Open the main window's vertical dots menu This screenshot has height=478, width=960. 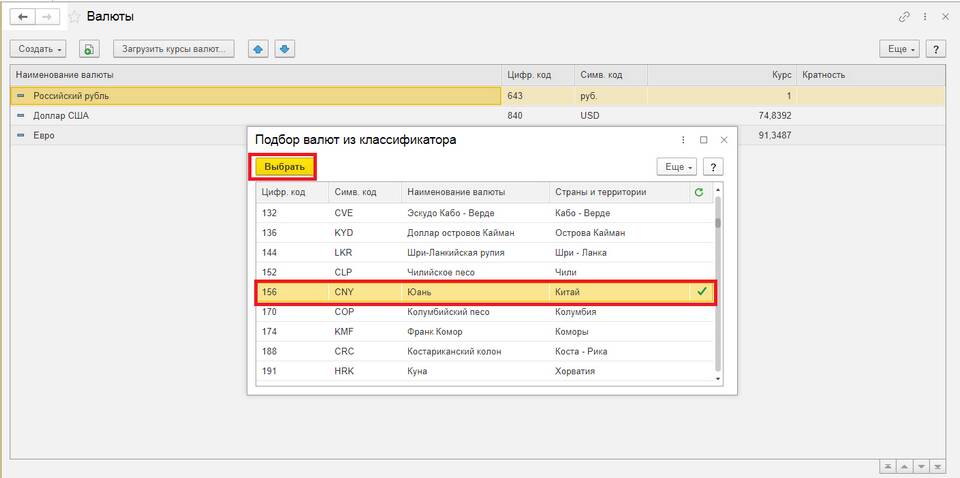pyautogui.click(x=926, y=17)
